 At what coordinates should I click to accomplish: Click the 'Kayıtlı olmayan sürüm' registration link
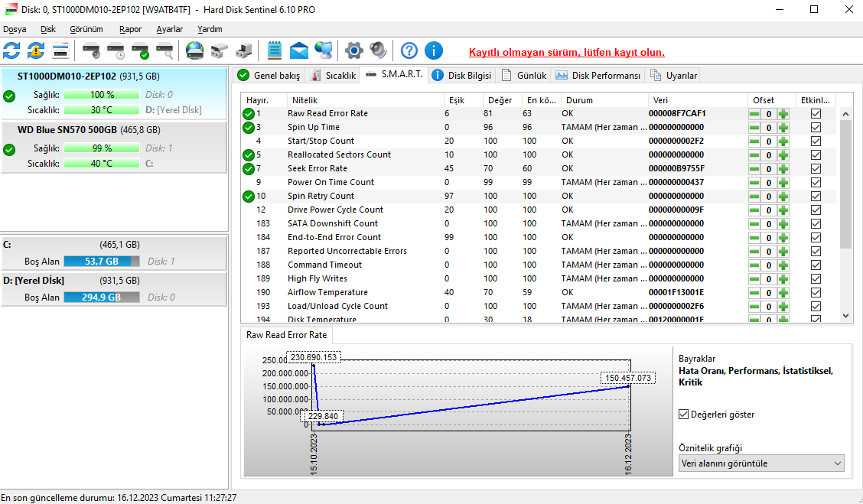(566, 53)
